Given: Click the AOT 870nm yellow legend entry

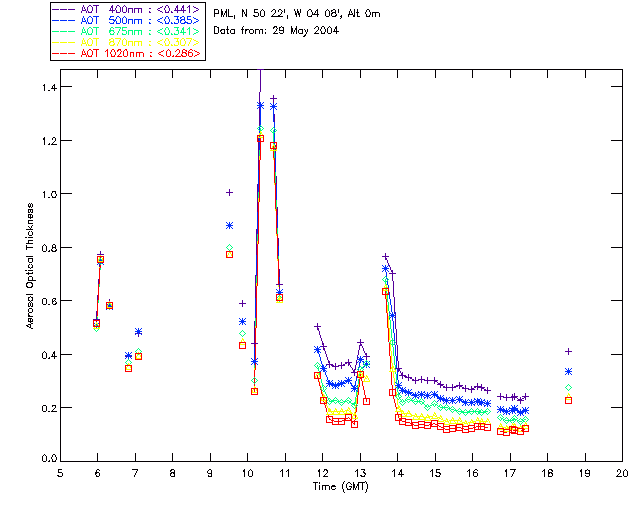Looking at the screenshot, I should click(126, 42).
